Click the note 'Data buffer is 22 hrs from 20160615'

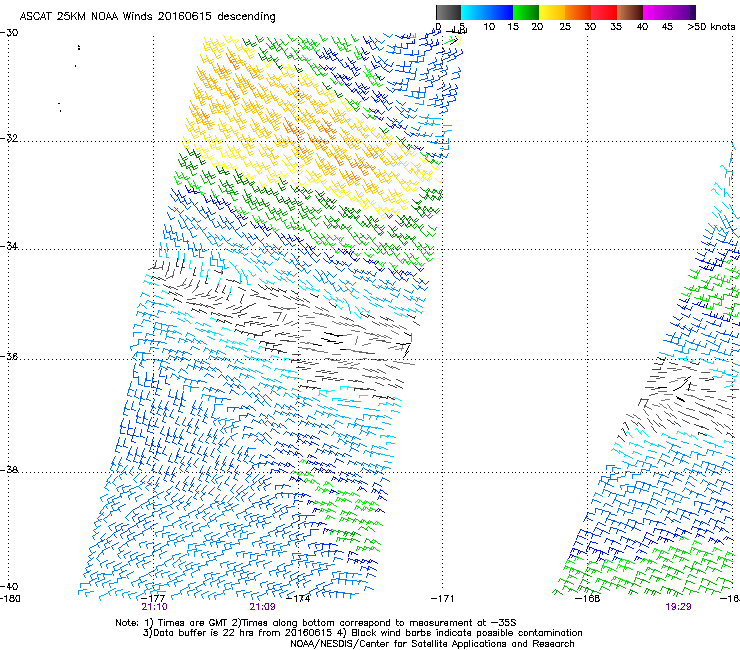243,633
